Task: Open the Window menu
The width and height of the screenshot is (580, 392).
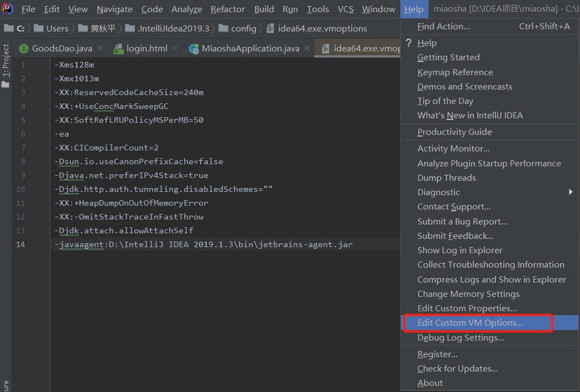Action: (x=379, y=9)
